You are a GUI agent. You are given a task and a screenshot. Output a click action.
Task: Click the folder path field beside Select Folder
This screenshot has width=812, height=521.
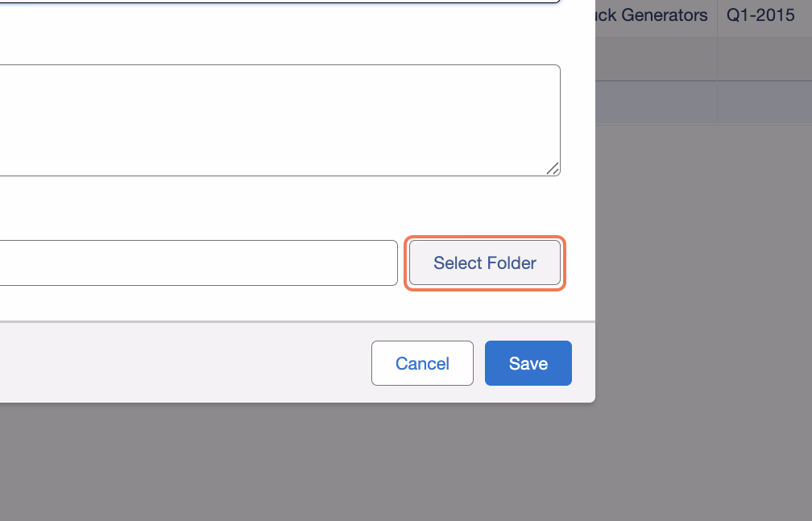(x=198, y=263)
